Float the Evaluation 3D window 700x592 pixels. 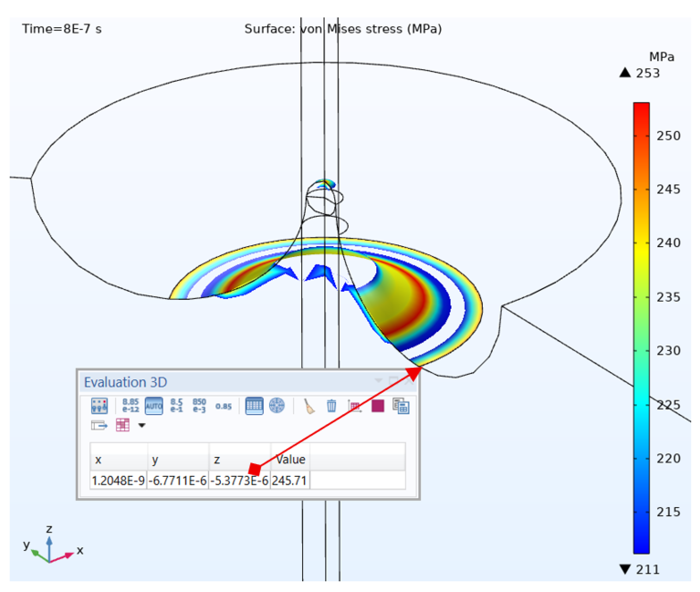coord(393,380)
